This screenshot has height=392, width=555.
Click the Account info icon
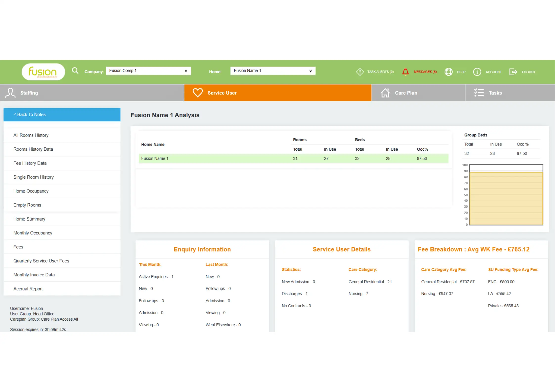click(x=477, y=72)
